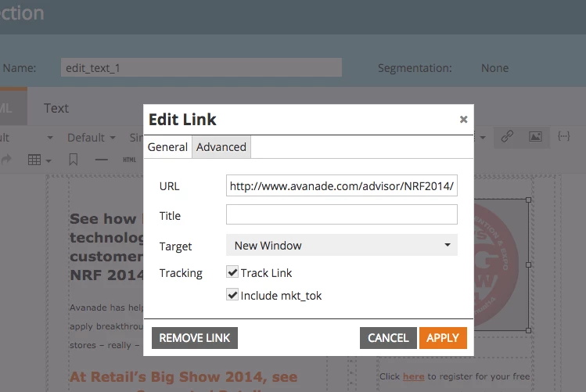Insert a horizontal rule line icon
This screenshot has height=392, width=586.
pyautogui.click(x=101, y=160)
